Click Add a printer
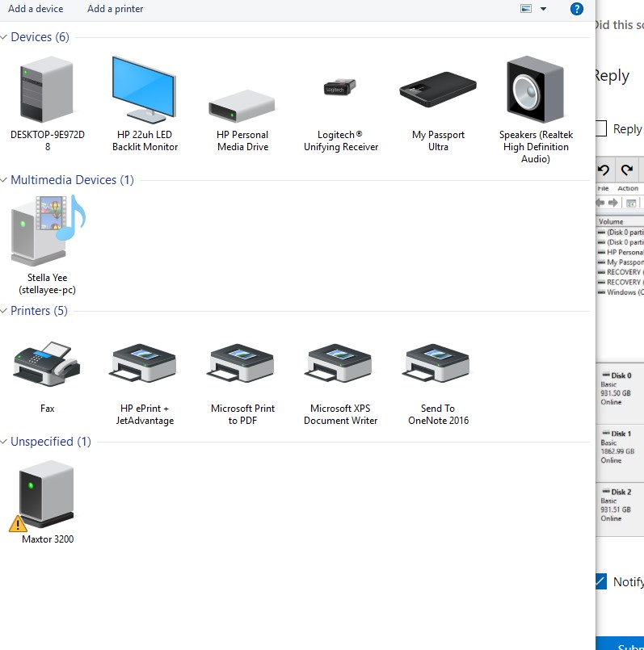 [115, 9]
